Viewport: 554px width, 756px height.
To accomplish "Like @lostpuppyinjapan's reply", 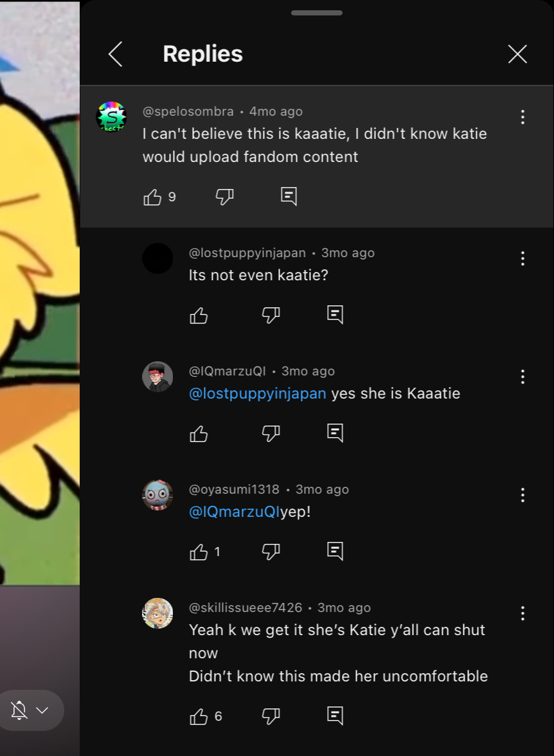I will pos(199,315).
